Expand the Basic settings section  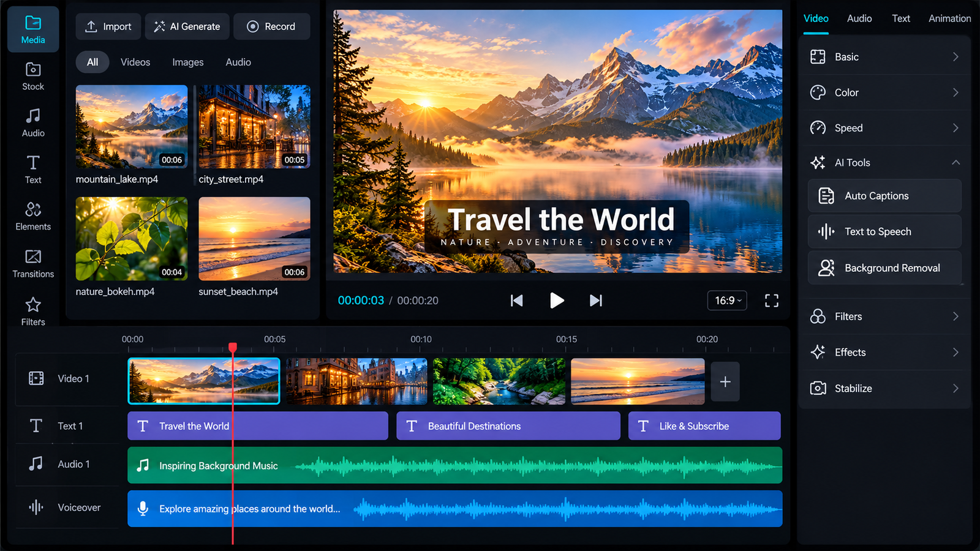(884, 57)
